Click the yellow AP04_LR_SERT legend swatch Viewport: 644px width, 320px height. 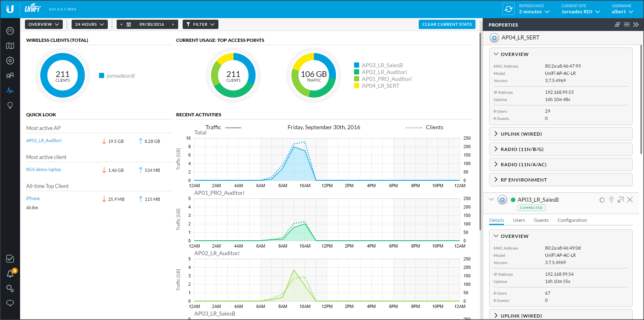(356, 86)
